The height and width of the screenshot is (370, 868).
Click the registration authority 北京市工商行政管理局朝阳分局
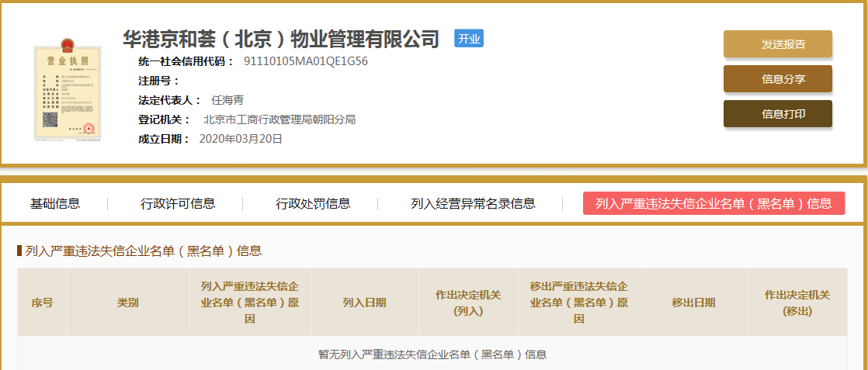pos(279,119)
